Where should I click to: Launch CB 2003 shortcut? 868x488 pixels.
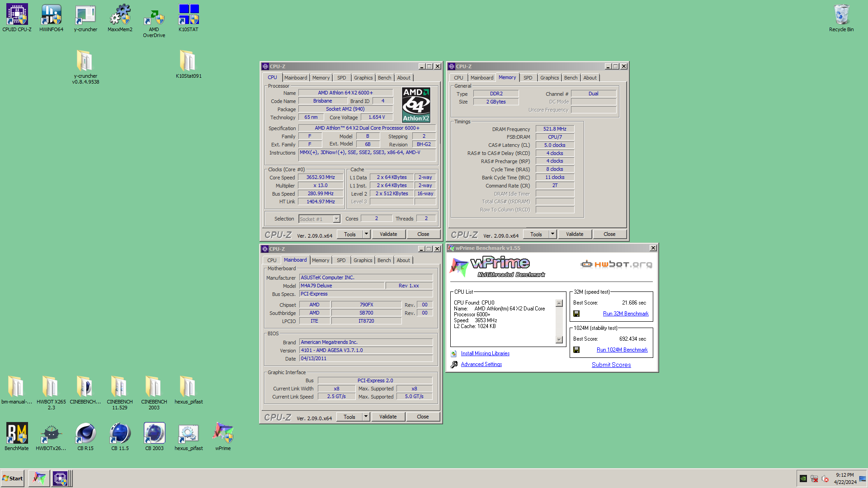coord(154,436)
